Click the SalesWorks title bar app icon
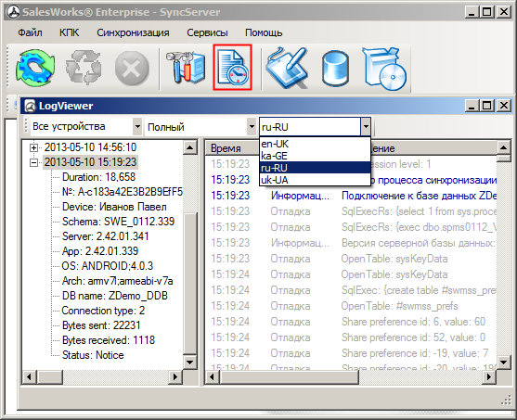517x420 pixels. pos(14,13)
